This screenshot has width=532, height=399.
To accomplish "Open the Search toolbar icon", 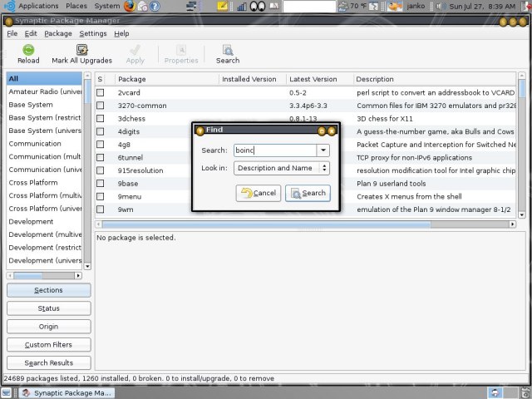I will (228, 50).
